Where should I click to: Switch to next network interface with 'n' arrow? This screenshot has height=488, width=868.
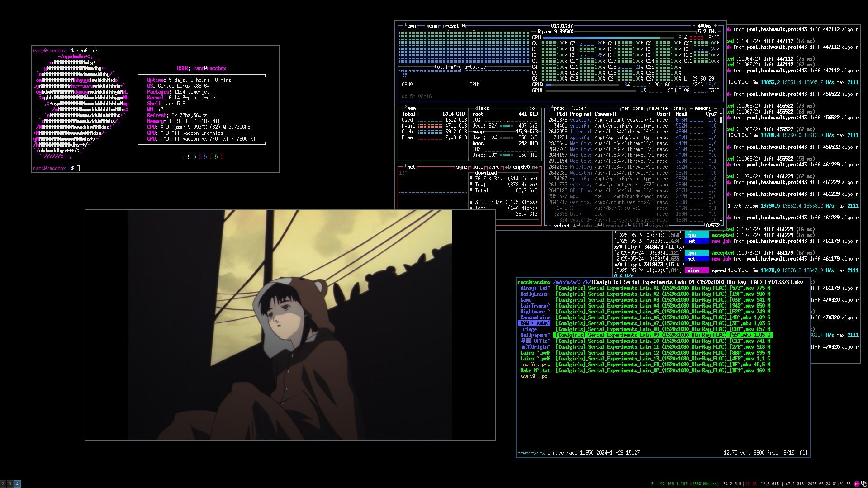pos(535,167)
